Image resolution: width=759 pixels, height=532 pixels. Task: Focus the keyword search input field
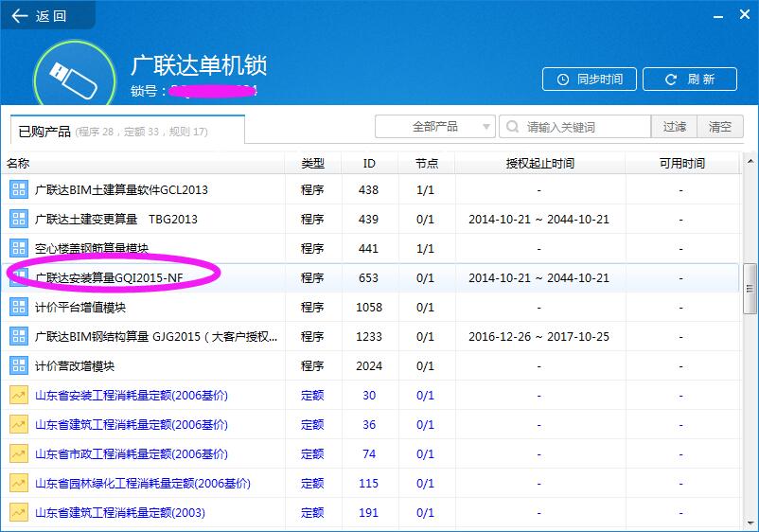[575, 127]
